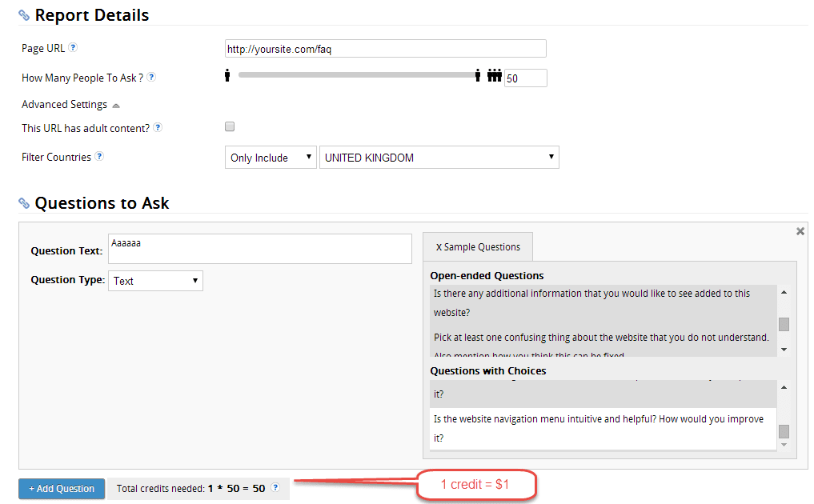
Task: Close the sample questions panel
Action: point(800,230)
